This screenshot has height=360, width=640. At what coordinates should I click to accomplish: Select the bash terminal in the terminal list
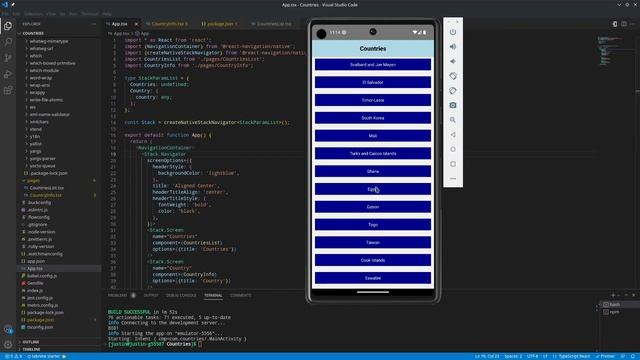point(615,304)
